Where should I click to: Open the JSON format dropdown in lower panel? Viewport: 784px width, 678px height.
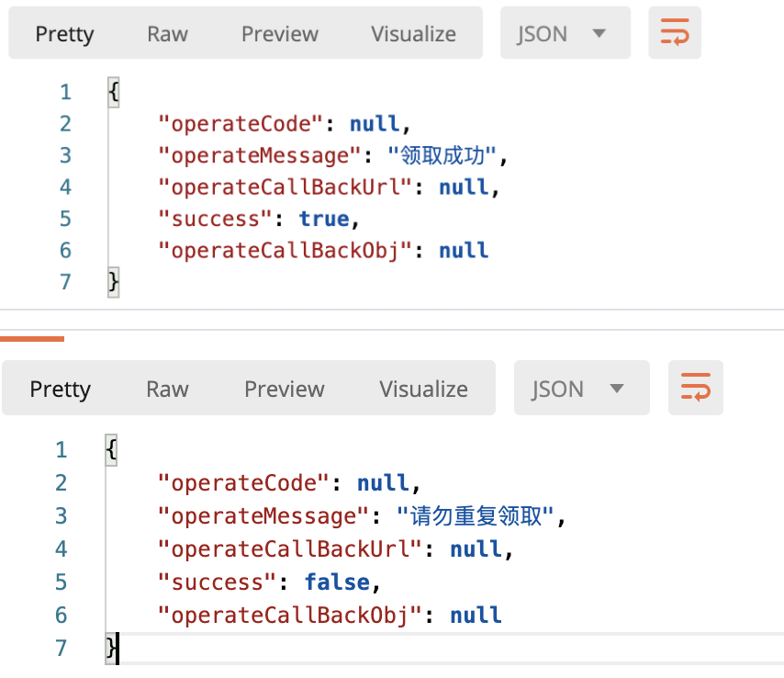pos(581,388)
